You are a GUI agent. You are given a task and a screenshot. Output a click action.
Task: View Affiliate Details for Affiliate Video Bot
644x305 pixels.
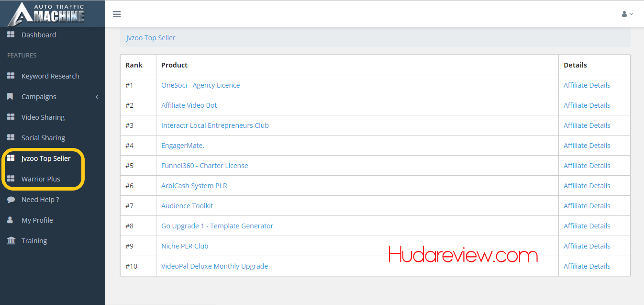(x=587, y=105)
